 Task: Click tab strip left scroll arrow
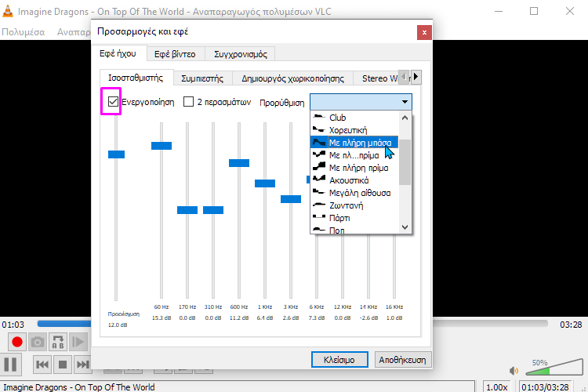pyautogui.click(x=404, y=77)
